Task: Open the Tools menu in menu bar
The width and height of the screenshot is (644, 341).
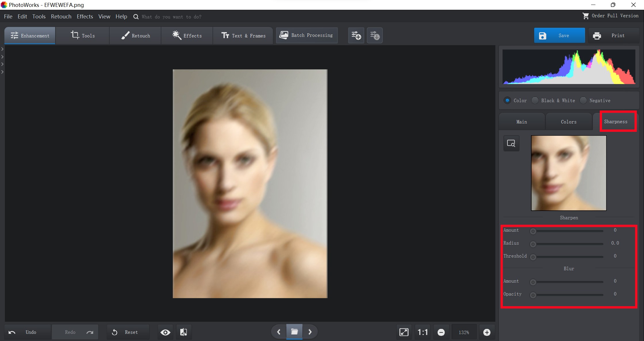Action: click(39, 16)
